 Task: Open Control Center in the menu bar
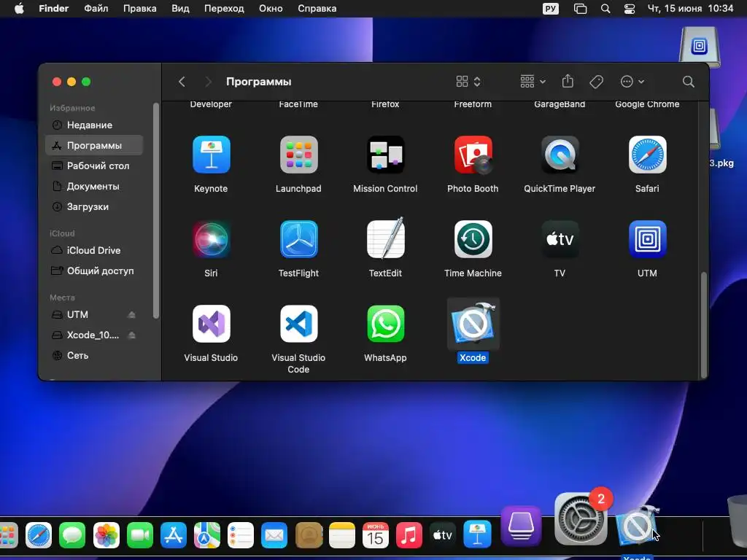click(630, 9)
